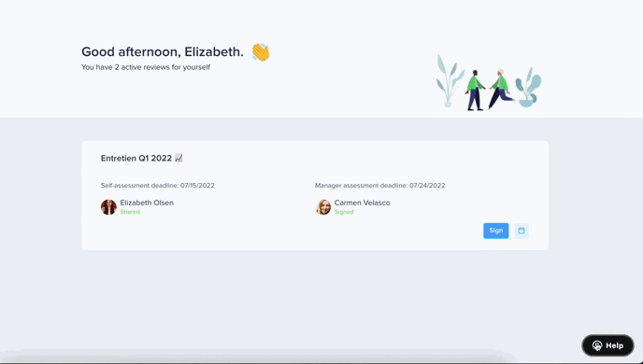Click the waving hand emoji
Viewport: 643px width, 364px height.
click(261, 52)
